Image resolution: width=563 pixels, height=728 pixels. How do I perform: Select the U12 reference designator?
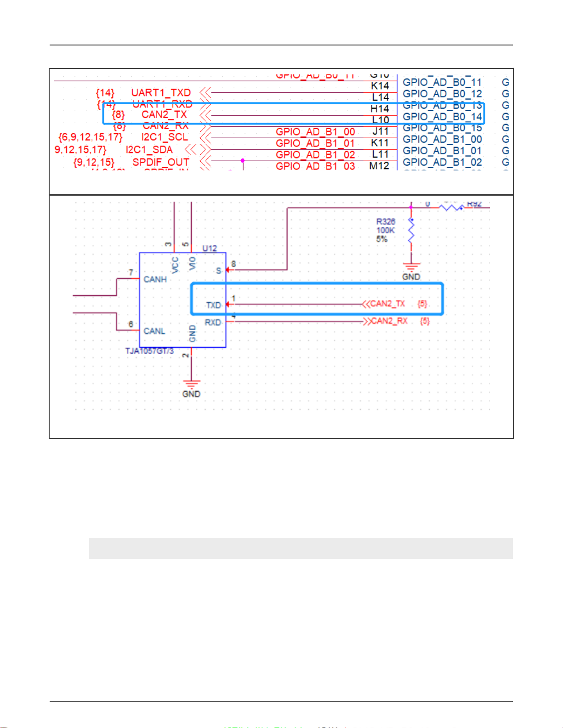point(210,248)
